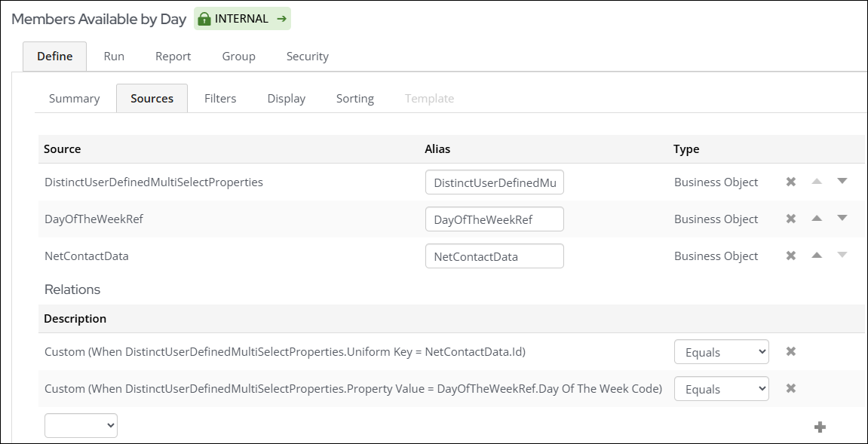Go to the Summary sub-tab

74,99
